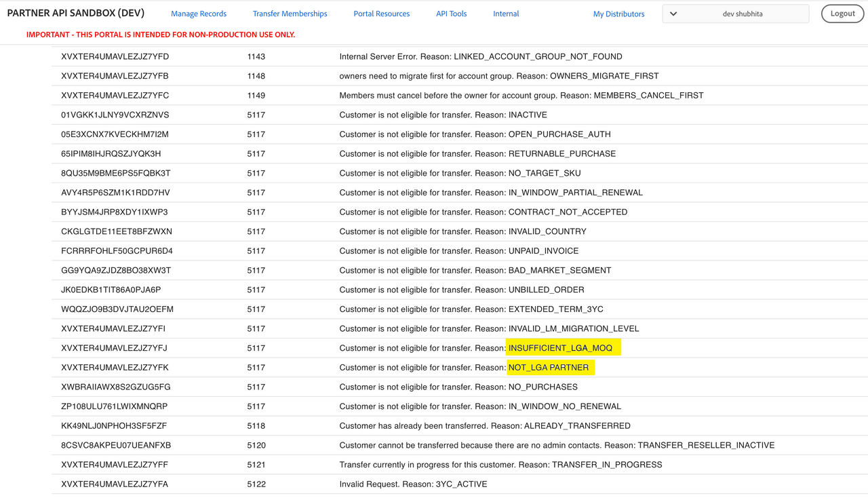868x500 pixels.
Task: Expand the 'dev shubhita' distributor selector
Action: [742, 14]
